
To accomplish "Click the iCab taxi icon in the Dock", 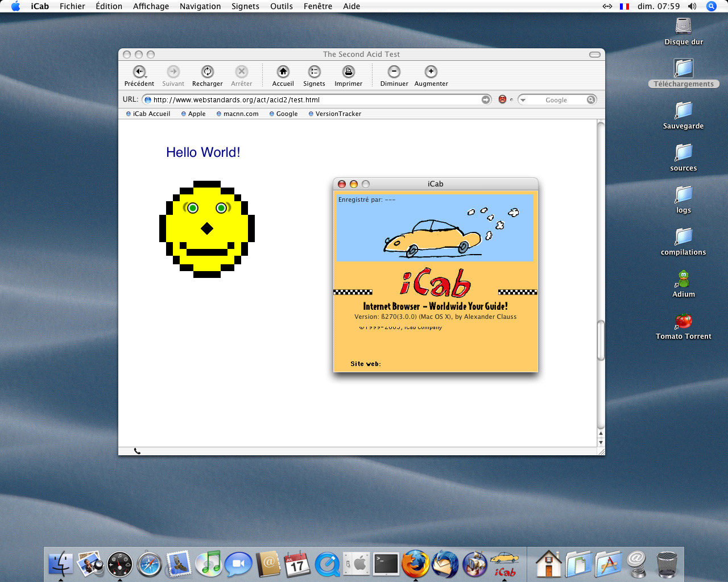I will point(504,564).
